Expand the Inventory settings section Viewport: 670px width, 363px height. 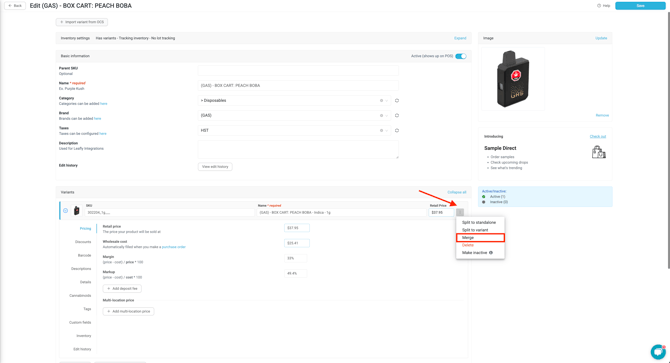click(x=460, y=38)
